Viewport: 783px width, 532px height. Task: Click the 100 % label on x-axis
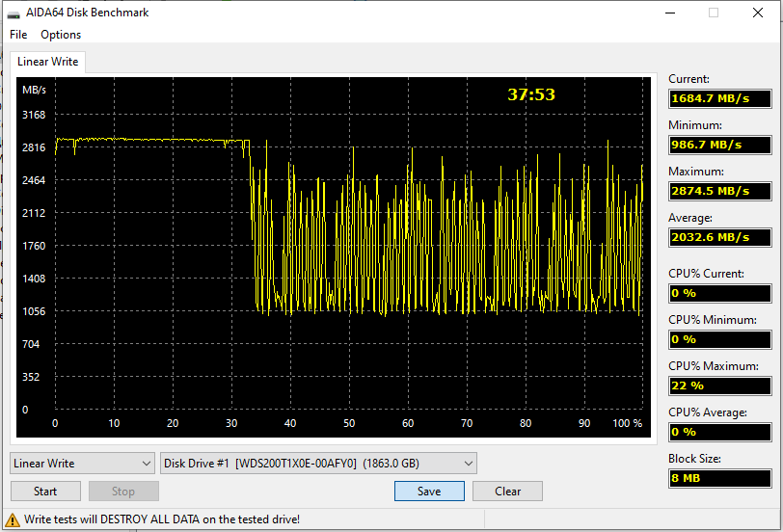628,423
